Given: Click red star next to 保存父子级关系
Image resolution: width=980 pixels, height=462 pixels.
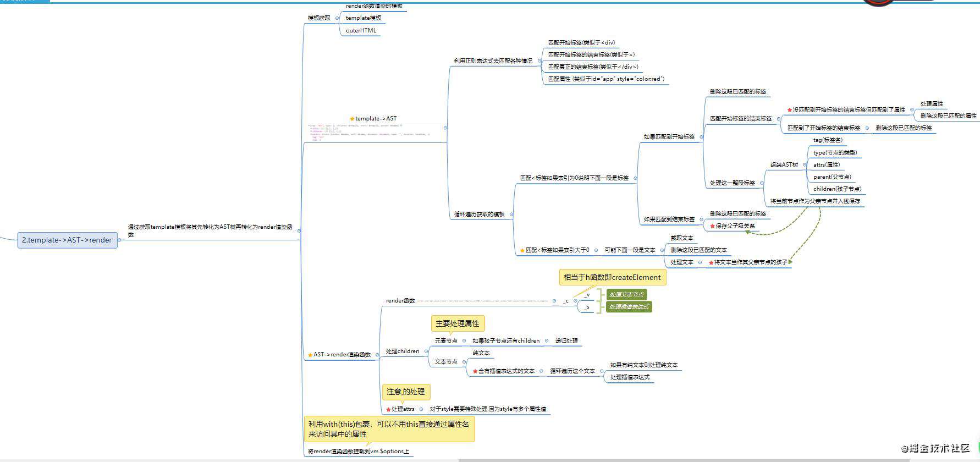Looking at the screenshot, I should point(712,226).
